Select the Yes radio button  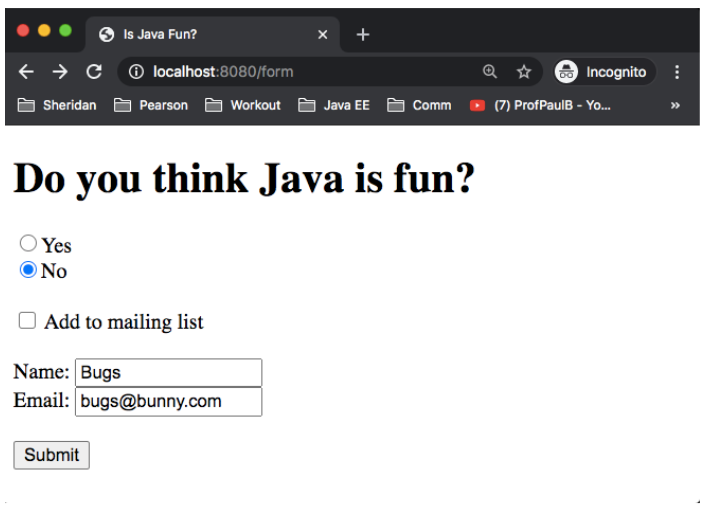28,244
